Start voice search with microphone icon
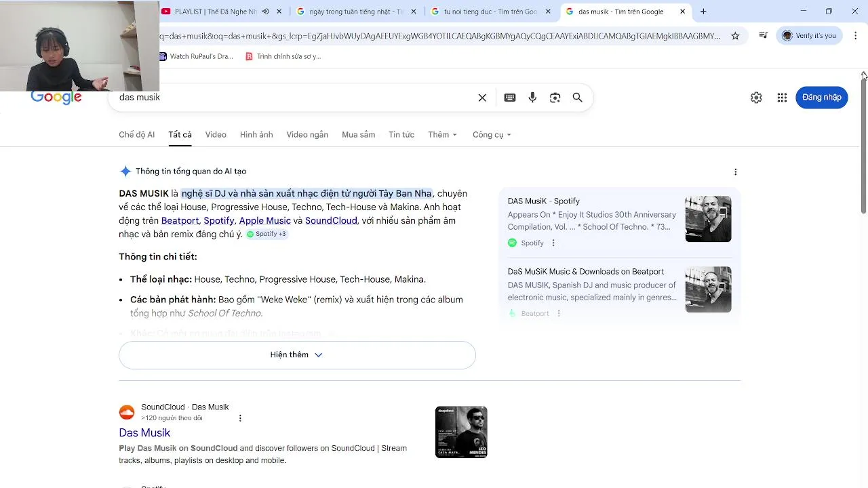Viewport: 868px width, 488px height. tap(532, 98)
